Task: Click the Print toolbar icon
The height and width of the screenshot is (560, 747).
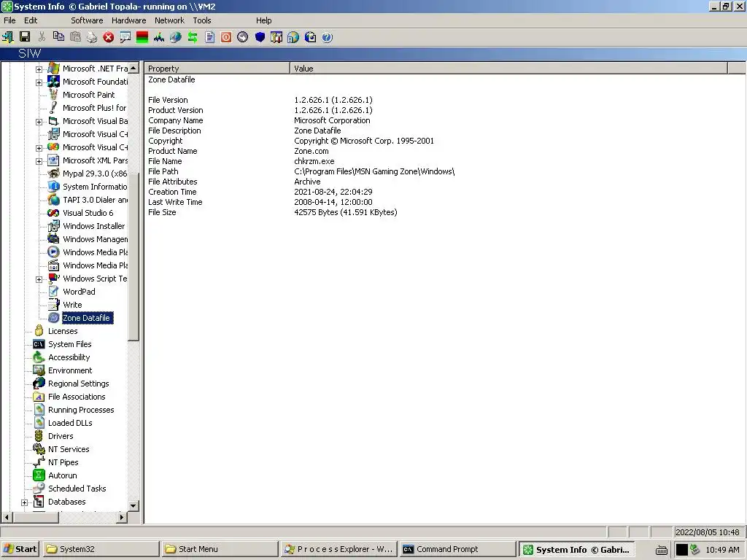Action: point(92,37)
